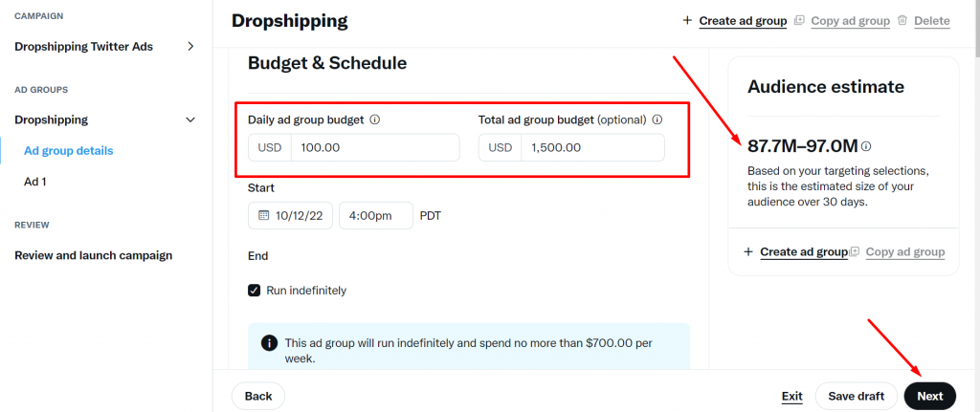
Task: Open the 4:00pm start time field
Action: [375, 215]
